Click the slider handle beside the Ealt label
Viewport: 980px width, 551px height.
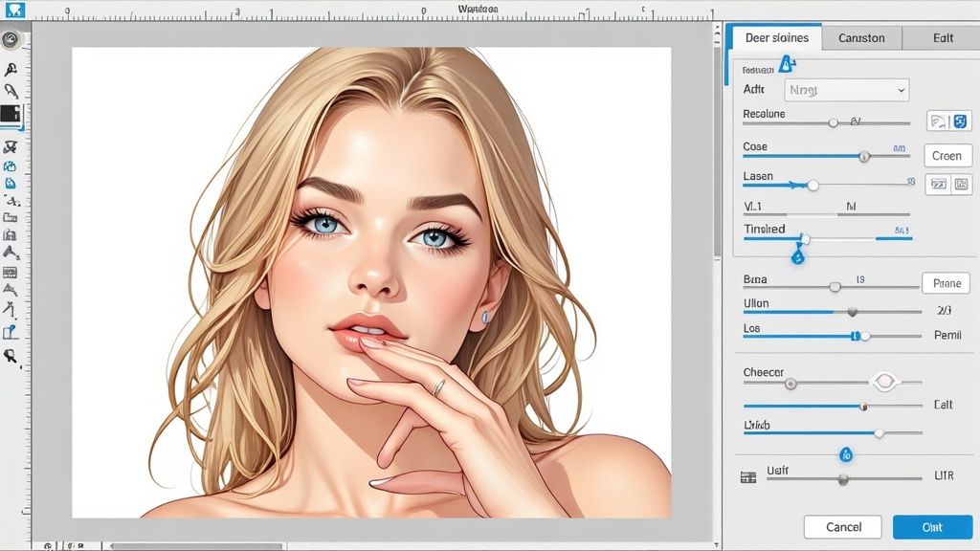tap(863, 406)
